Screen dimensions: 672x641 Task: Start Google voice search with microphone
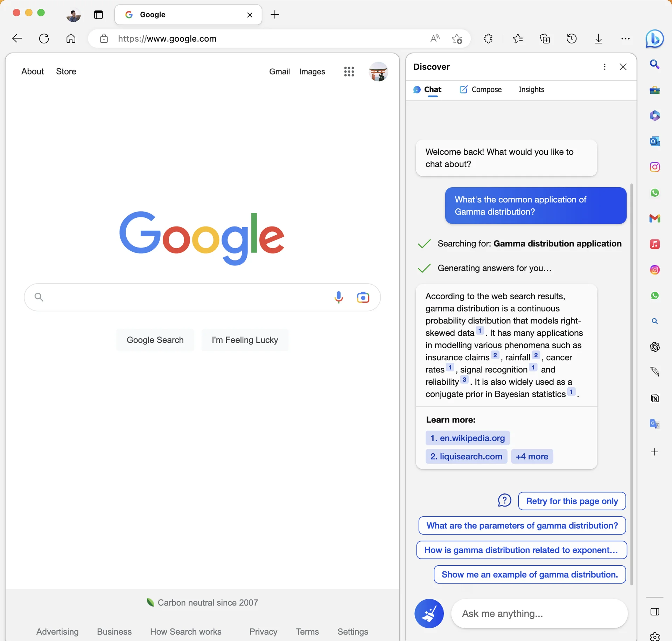point(338,297)
